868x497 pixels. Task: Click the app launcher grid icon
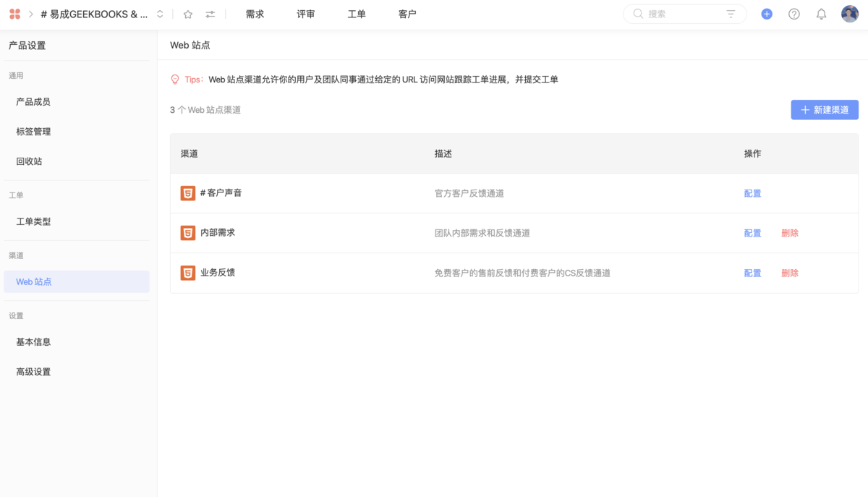tap(14, 13)
